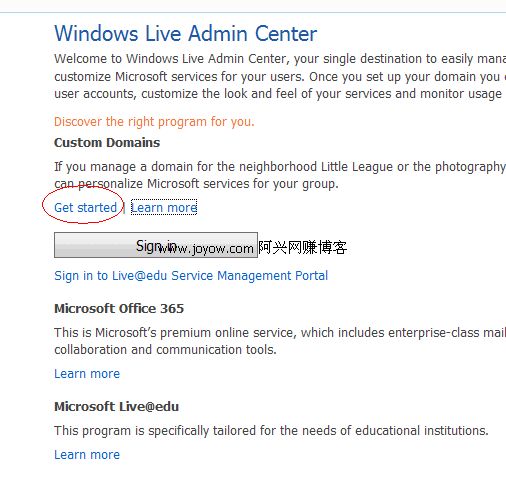Click the www.joyow.com watermark text
506x493 pixels.
206,249
